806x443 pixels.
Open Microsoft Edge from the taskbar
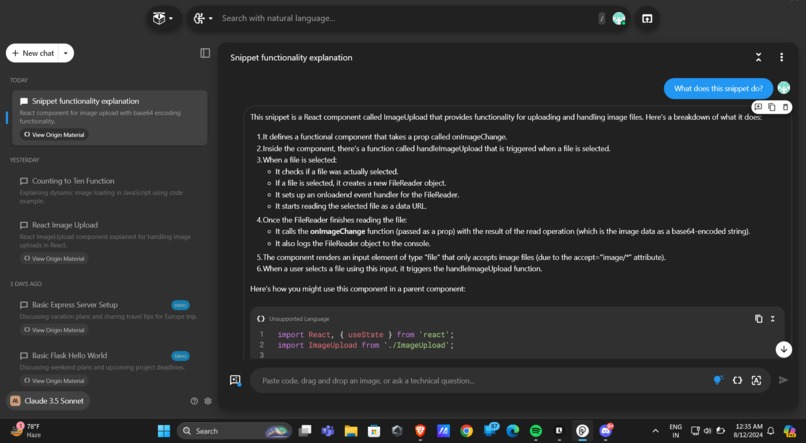point(512,431)
